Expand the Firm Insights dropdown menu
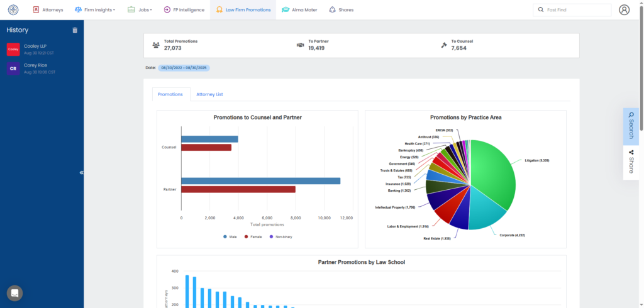 (95, 10)
